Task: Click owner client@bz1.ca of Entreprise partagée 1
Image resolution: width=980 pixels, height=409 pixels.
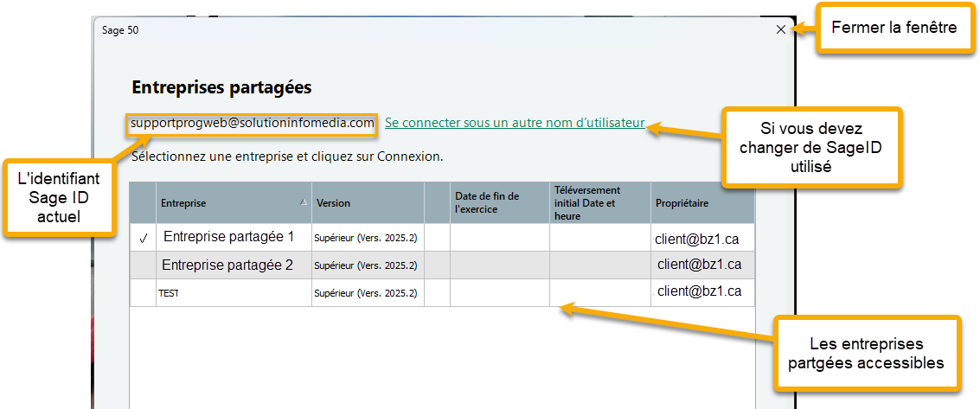Action: pyautogui.click(x=697, y=239)
